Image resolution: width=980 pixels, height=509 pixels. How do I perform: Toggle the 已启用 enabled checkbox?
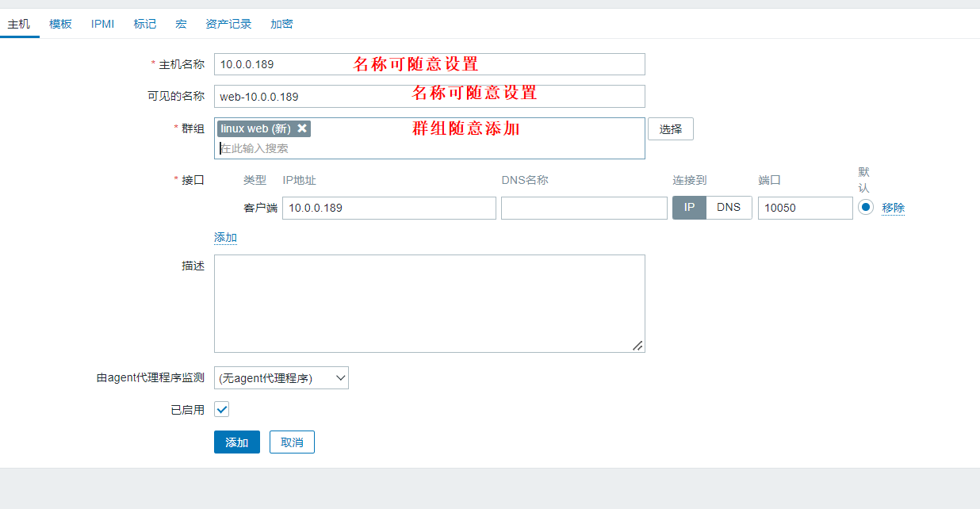[222, 410]
